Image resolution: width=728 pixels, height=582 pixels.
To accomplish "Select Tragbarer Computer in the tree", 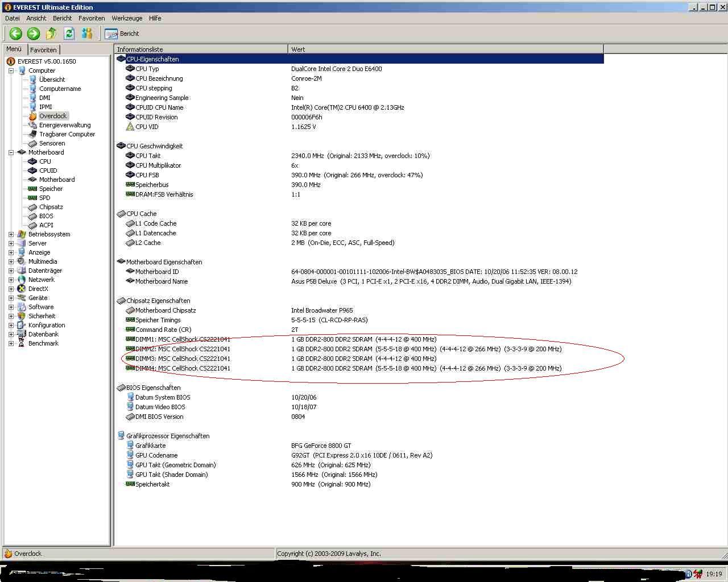I will (x=67, y=134).
